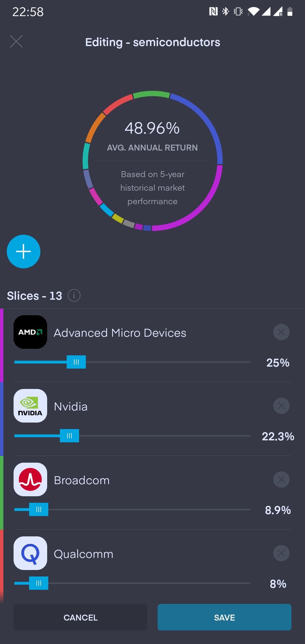Remove the Advanced Micro Devices slice

click(x=281, y=332)
